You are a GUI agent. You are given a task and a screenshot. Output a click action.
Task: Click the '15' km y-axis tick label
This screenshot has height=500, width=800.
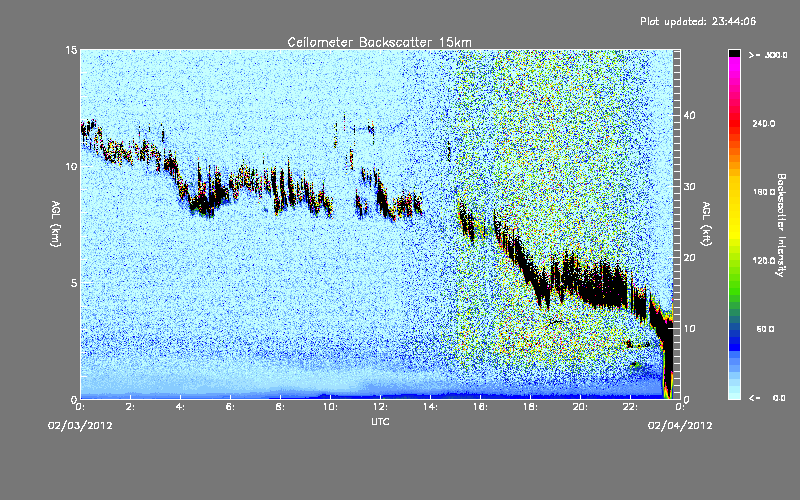coord(71,50)
